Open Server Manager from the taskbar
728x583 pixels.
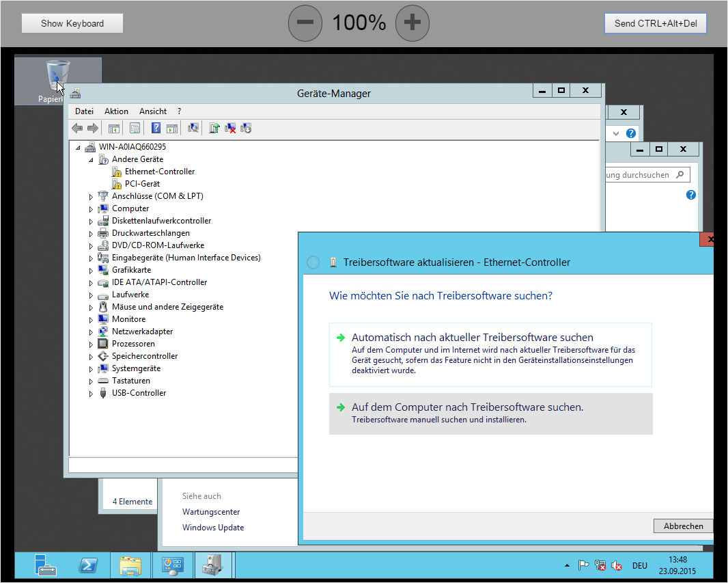[x=46, y=565]
